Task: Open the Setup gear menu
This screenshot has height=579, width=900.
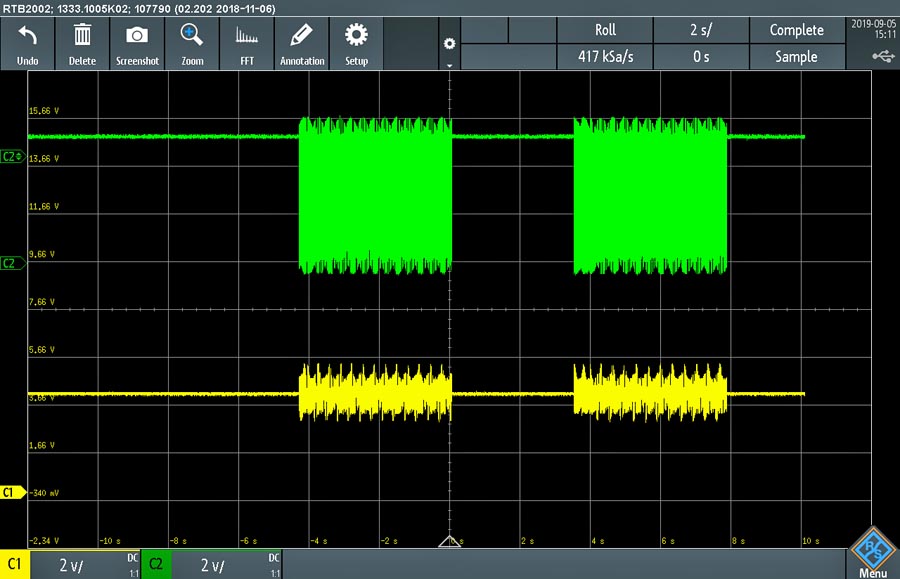Action: click(x=356, y=35)
